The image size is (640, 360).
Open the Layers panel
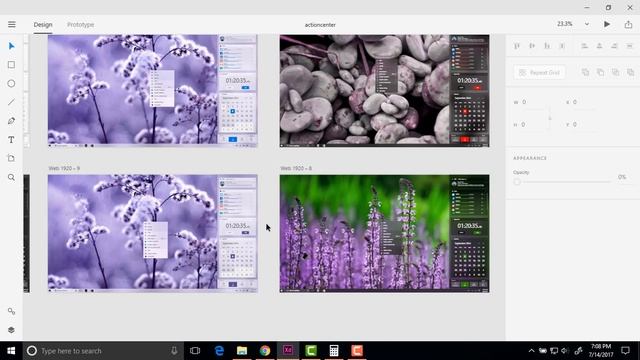pos(11,330)
